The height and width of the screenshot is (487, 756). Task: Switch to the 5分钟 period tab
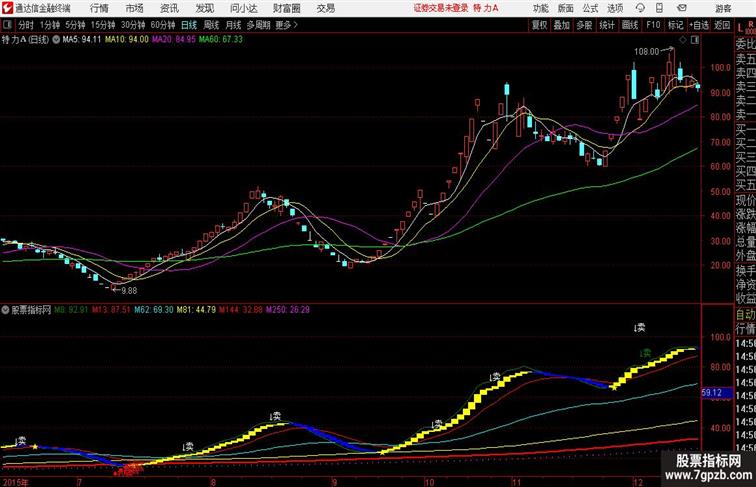[x=75, y=25]
